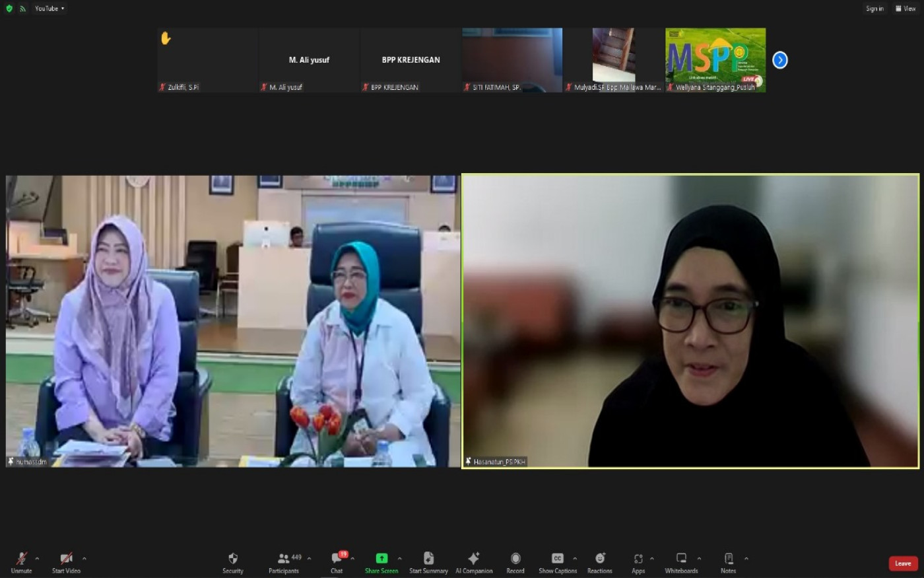Image resolution: width=924 pixels, height=578 pixels.
Task: Show next participants with blue arrow
Action: click(780, 60)
